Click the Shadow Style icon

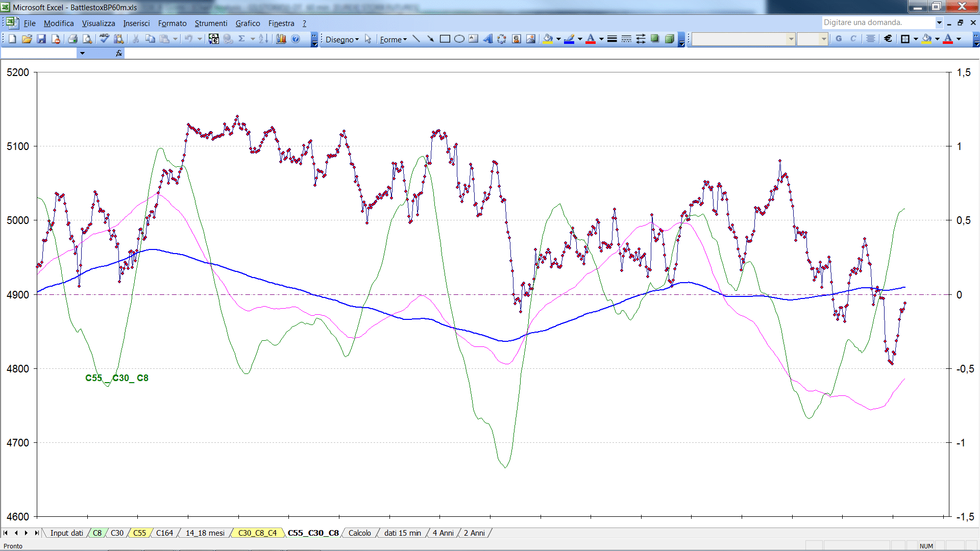(x=655, y=39)
